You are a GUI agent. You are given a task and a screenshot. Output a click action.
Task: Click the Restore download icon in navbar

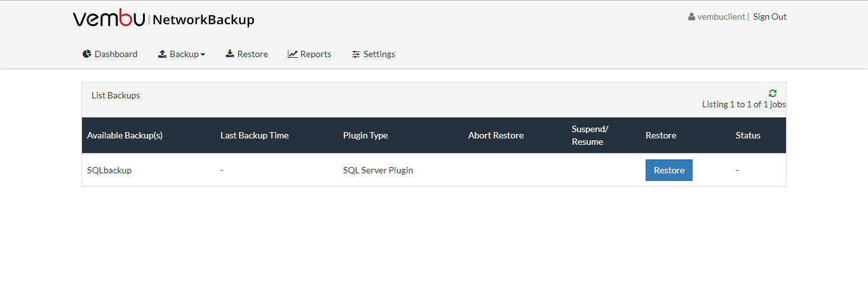click(x=230, y=54)
